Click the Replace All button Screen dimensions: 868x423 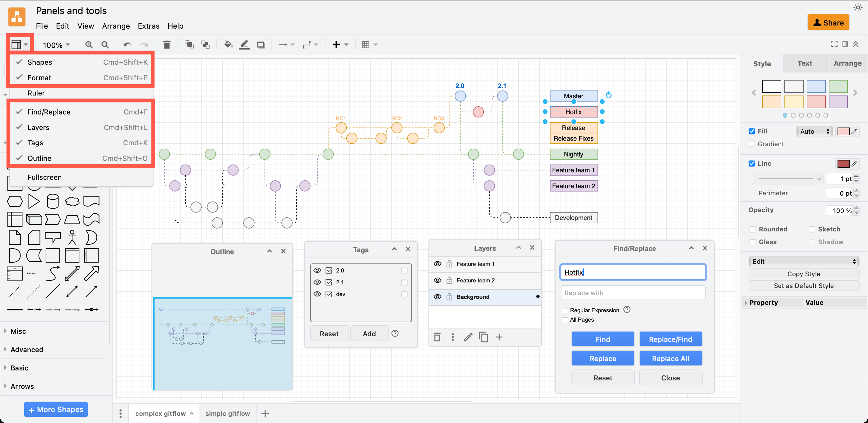pyautogui.click(x=671, y=358)
